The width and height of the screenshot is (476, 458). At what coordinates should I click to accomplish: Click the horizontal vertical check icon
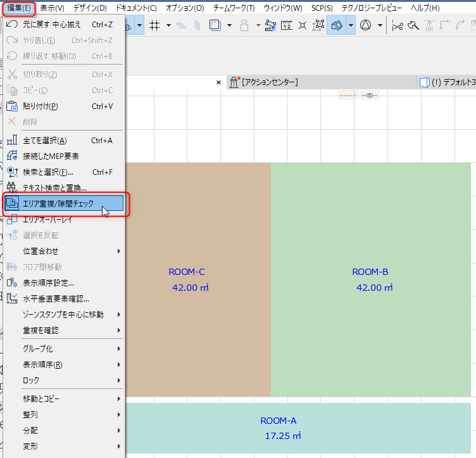coord(12,298)
